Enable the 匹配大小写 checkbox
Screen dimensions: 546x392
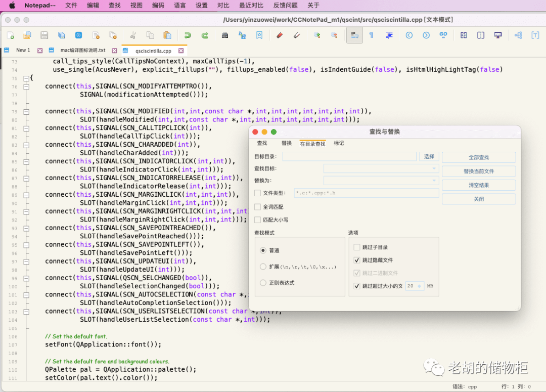click(x=258, y=220)
